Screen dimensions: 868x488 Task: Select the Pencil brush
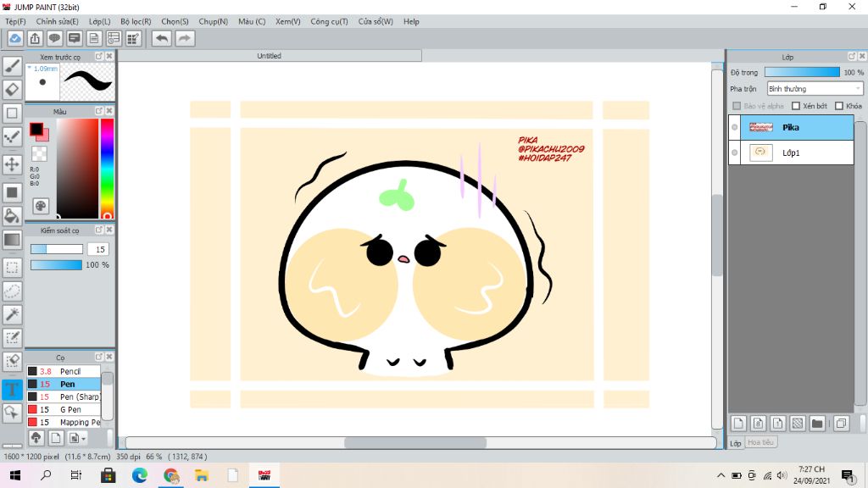(64, 371)
